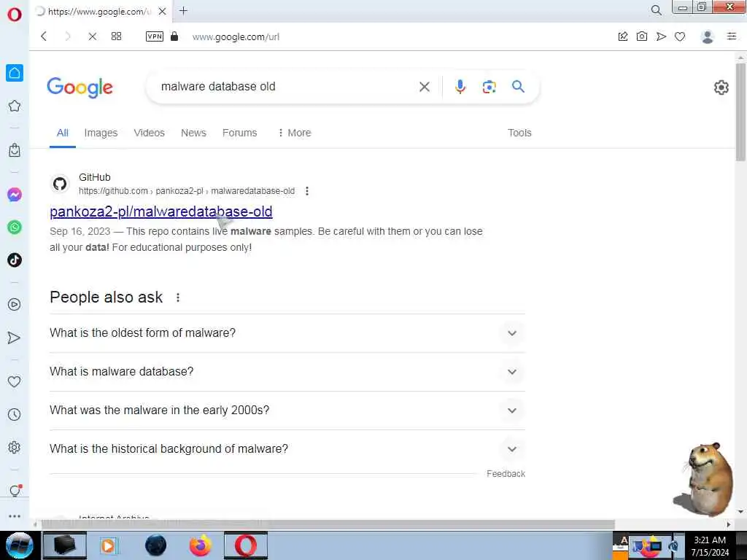Open Pinboards heart in sidebar
The image size is (747, 560).
[15, 381]
